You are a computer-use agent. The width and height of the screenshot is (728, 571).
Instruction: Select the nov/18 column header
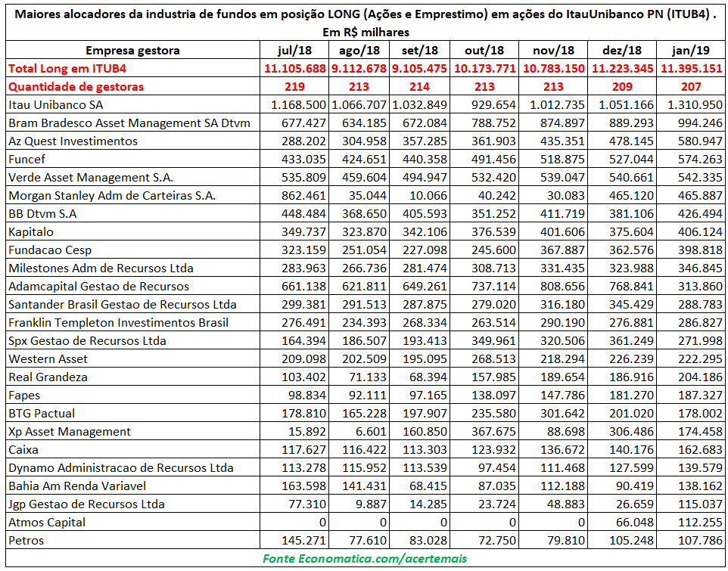(553, 50)
